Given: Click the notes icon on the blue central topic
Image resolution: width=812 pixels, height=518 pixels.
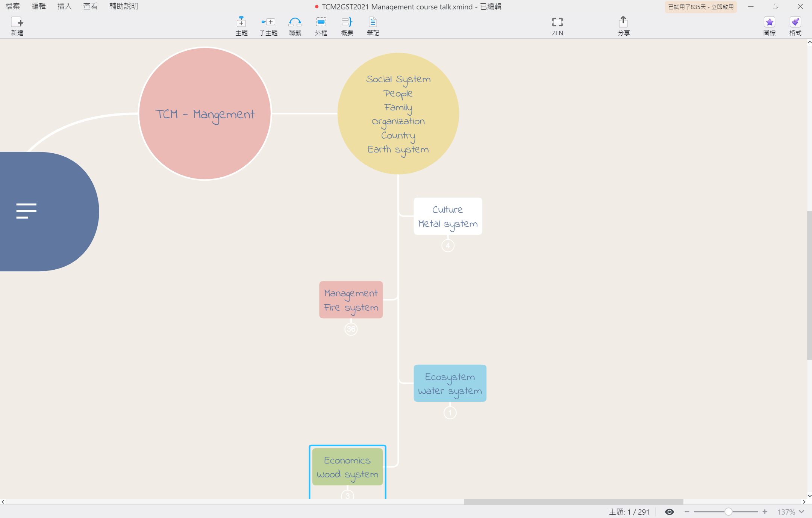Looking at the screenshot, I should (x=26, y=211).
